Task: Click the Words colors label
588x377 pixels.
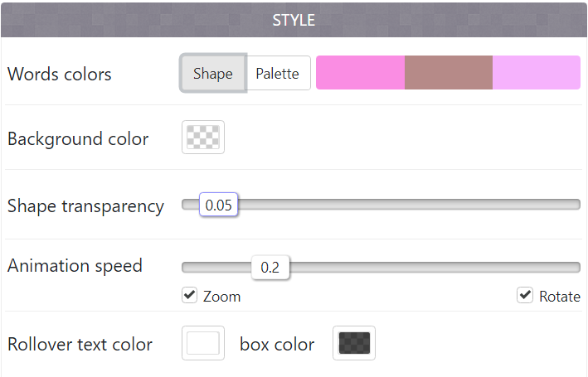Action: [x=60, y=74]
